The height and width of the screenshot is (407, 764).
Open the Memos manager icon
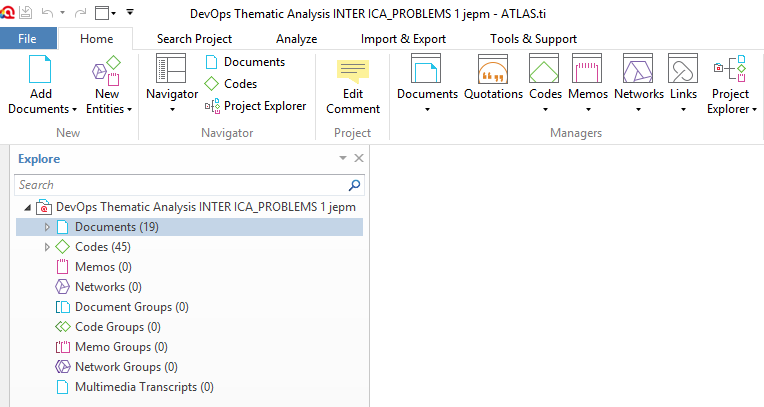(587, 69)
